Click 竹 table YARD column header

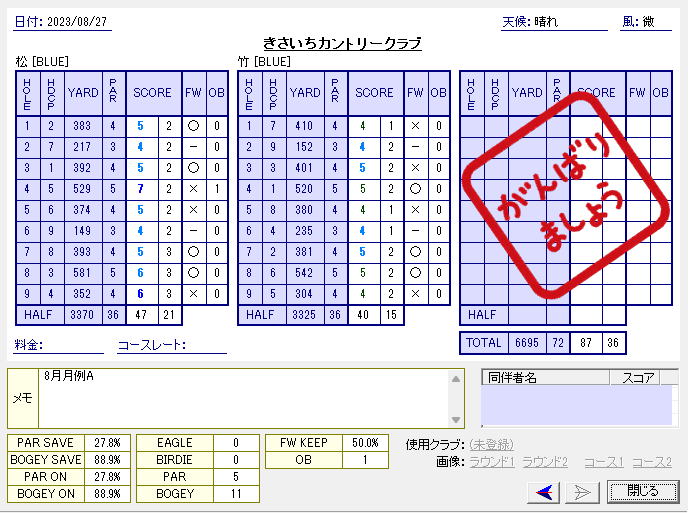click(x=305, y=93)
